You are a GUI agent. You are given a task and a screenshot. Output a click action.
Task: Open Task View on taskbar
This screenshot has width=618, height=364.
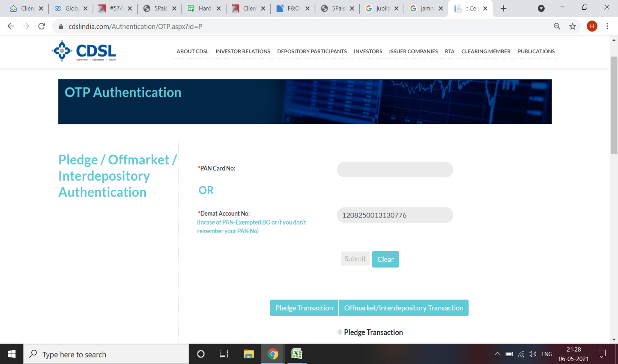pos(224,354)
